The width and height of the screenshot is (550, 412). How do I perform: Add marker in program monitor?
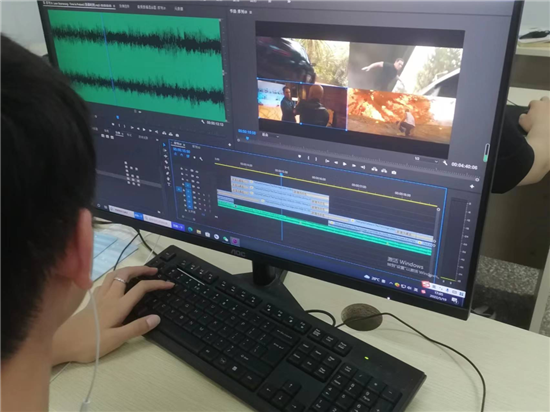click(x=299, y=157)
